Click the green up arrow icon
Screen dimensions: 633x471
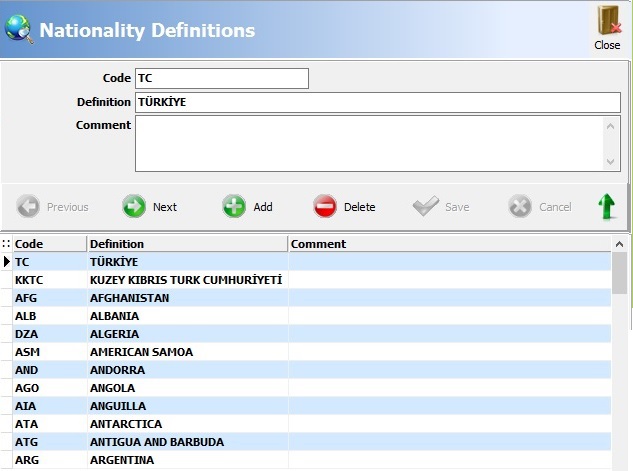click(x=607, y=206)
